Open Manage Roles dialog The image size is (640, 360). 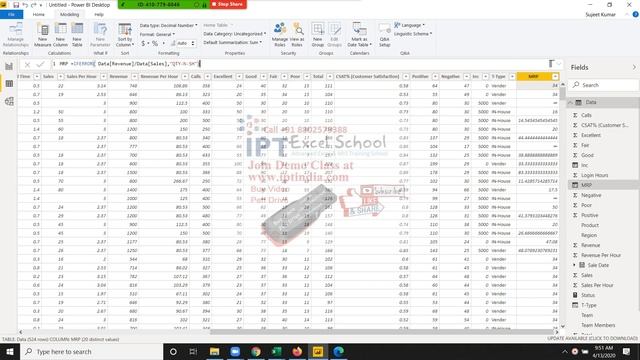pos(280,35)
